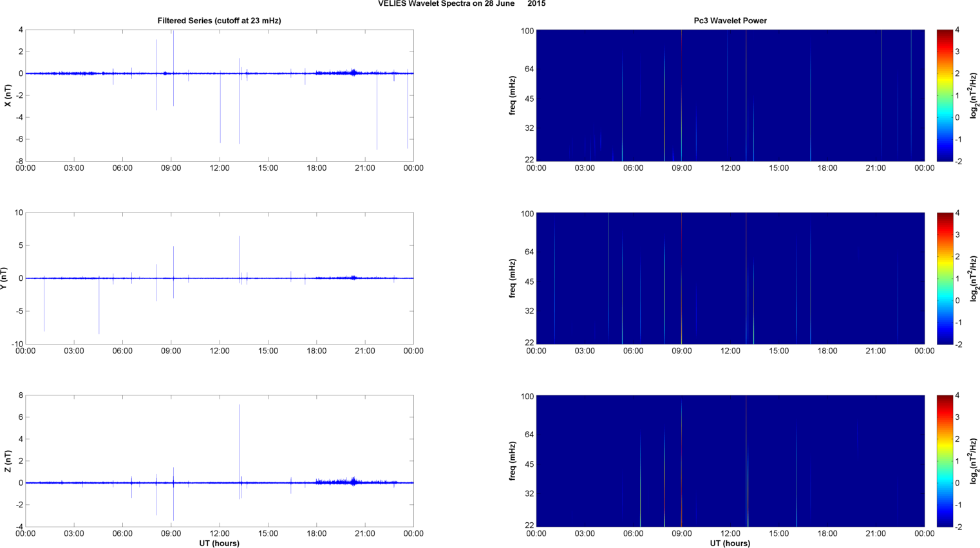Click inside the Z component filtered series plot
The width and height of the screenshot is (980, 548).
pos(219,461)
